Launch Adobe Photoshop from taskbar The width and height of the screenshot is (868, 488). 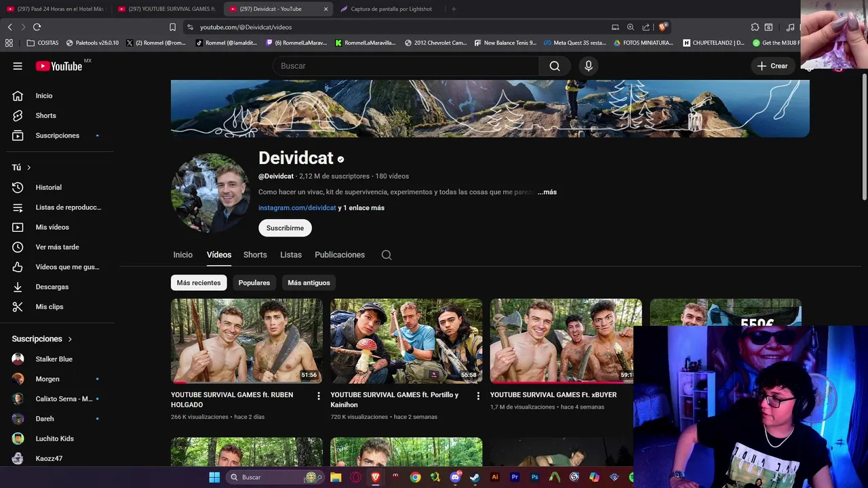[x=534, y=477]
